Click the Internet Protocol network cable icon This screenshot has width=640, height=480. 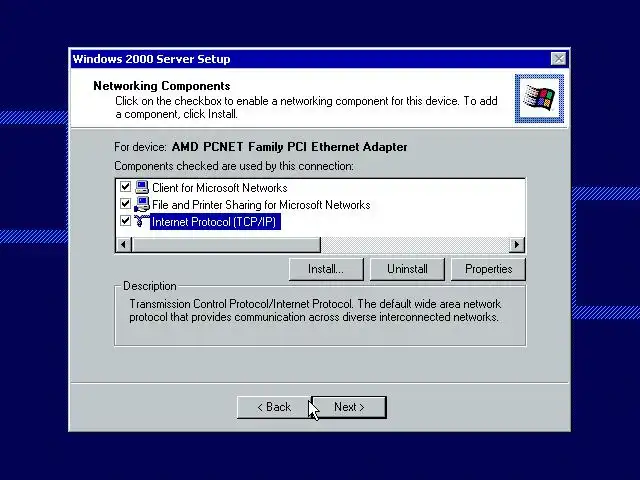point(141,221)
